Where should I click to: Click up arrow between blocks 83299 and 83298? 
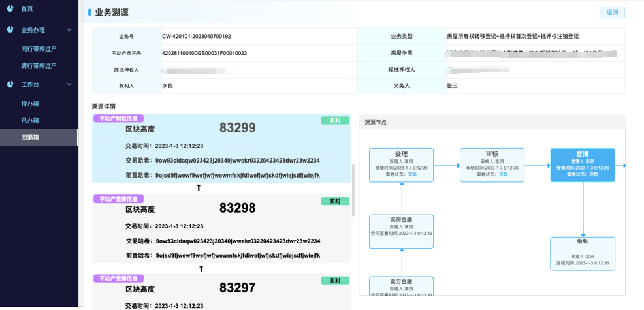[x=199, y=188]
